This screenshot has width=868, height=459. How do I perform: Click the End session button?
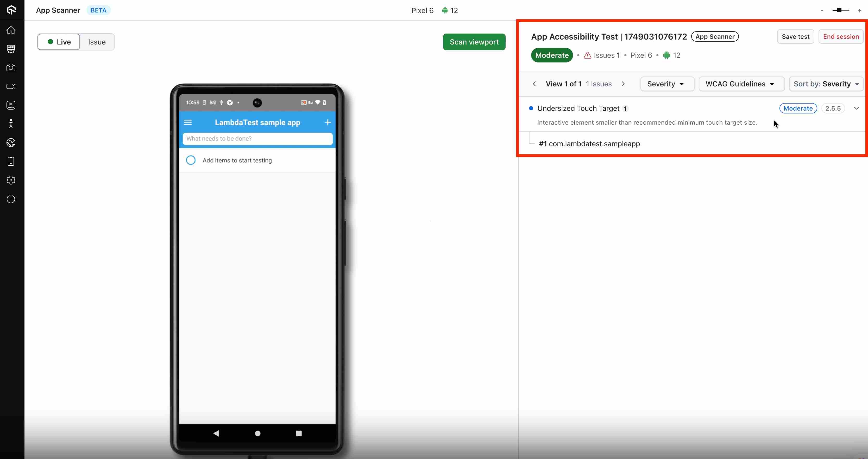tap(841, 36)
